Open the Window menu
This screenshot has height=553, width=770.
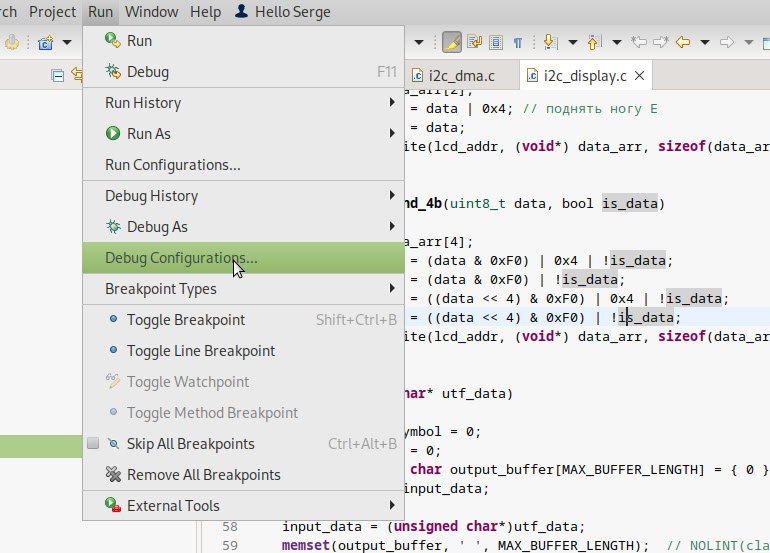(151, 12)
